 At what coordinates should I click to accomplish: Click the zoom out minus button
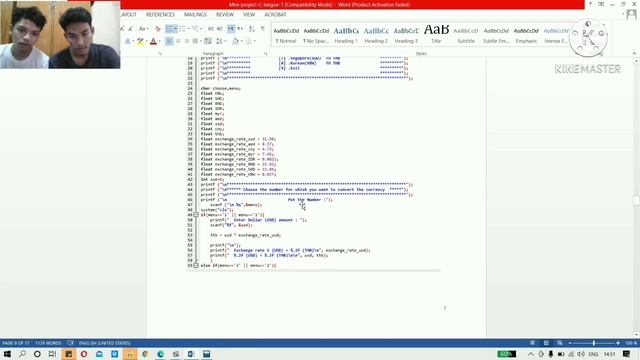pyautogui.click(x=570, y=343)
